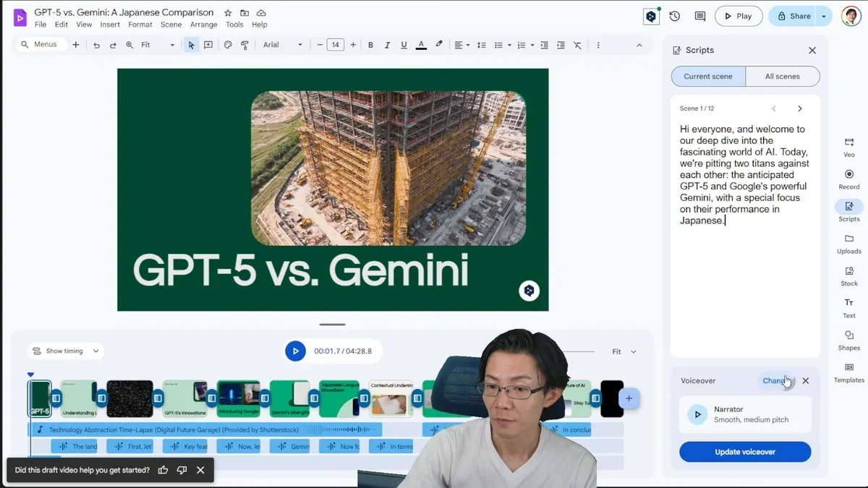This screenshot has width=868, height=488.
Task: Collapse the toolbar with the chevron-up arrow
Action: click(639, 45)
